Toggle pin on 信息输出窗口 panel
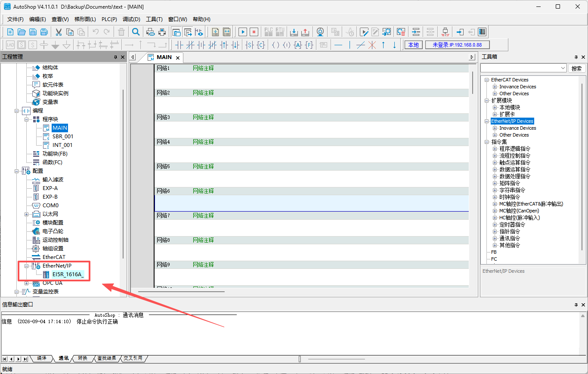 click(x=576, y=305)
